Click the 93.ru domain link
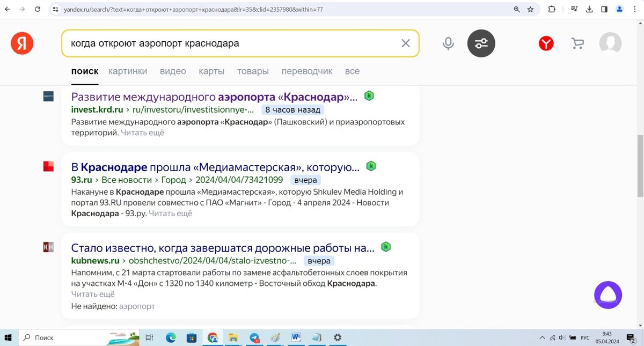 82,180
